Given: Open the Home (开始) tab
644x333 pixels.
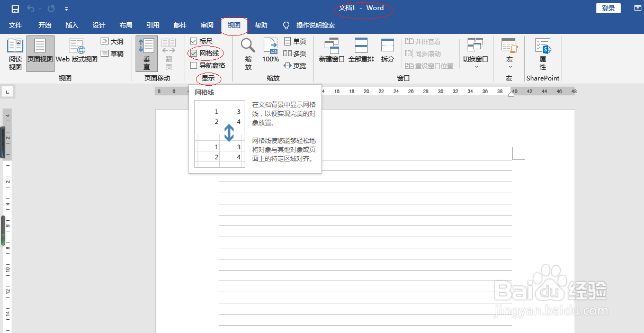Looking at the screenshot, I should [45, 25].
